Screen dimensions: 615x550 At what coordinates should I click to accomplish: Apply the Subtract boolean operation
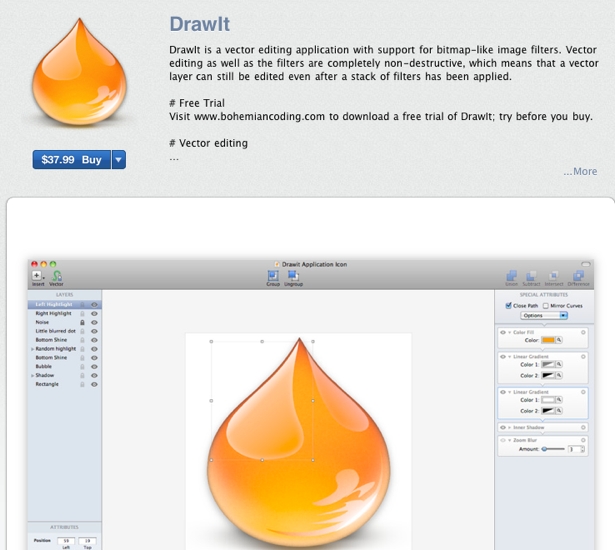click(531, 279)
